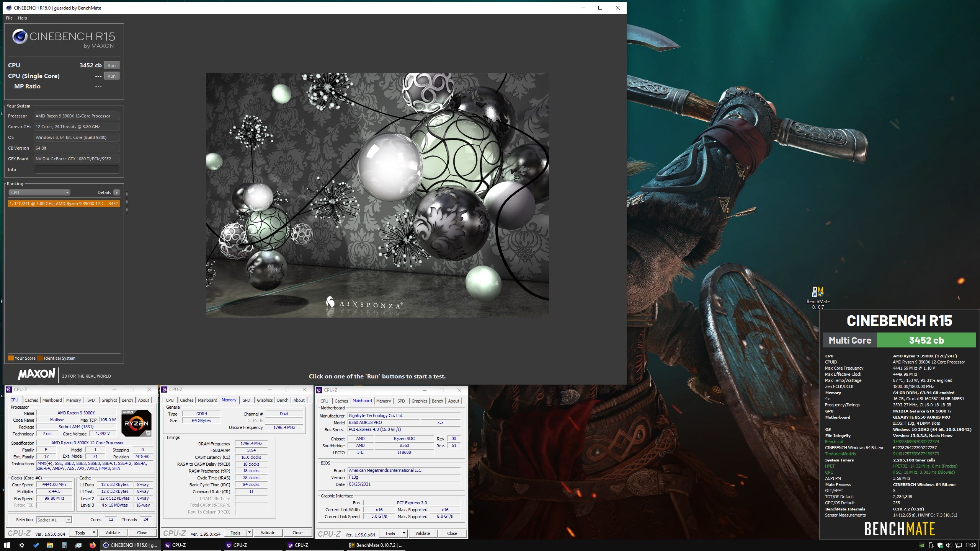
Task: Open File Explorer from the taskbar
Action: tap(50, 545)
